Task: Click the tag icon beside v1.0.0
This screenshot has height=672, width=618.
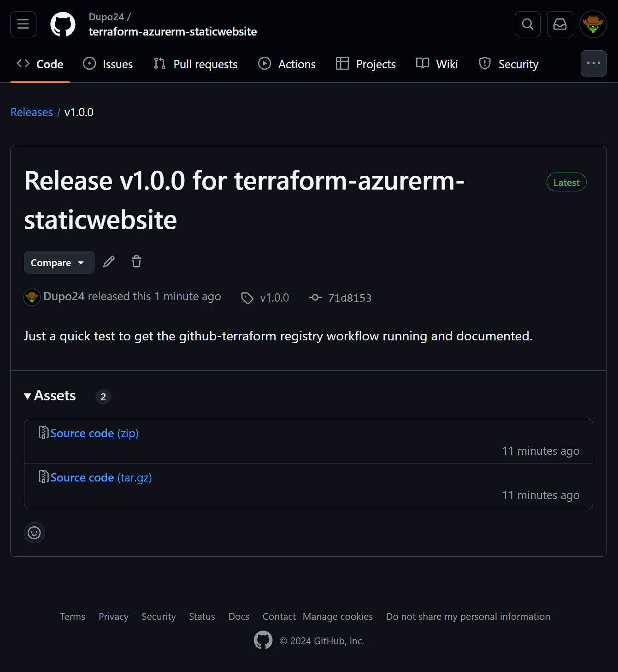Action: 247,298
